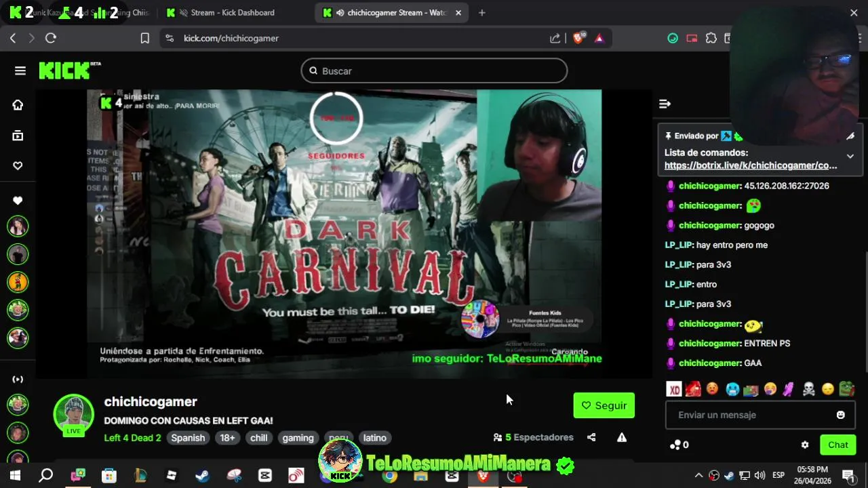This screenshot has height=488, width=868.
Task: Open Microsoft Store from taskbar
Action: pos(108,476)
